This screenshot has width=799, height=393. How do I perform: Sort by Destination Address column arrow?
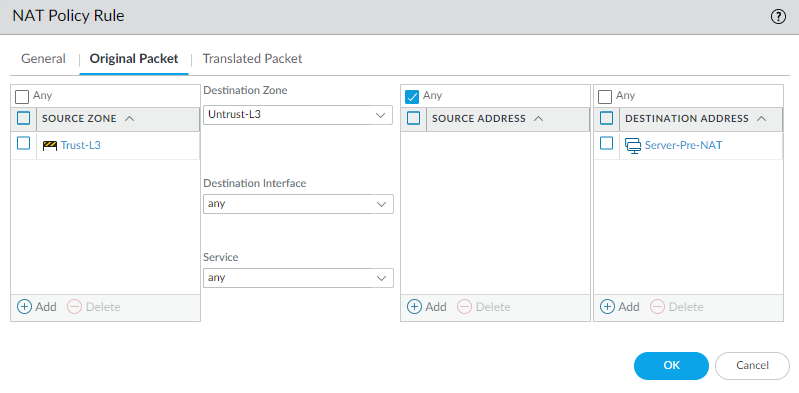(762, 119)
